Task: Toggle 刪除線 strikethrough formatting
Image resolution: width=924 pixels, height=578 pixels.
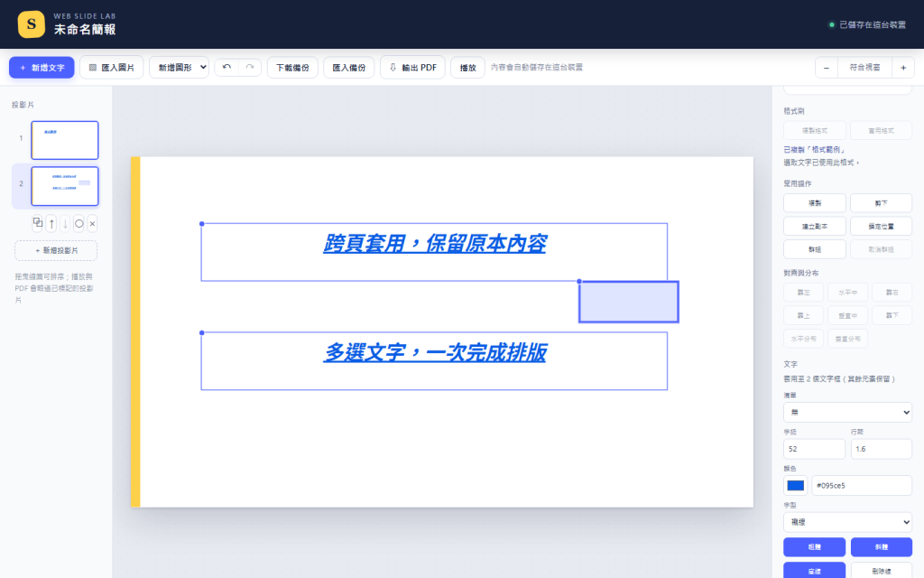Action: [881, 571]
